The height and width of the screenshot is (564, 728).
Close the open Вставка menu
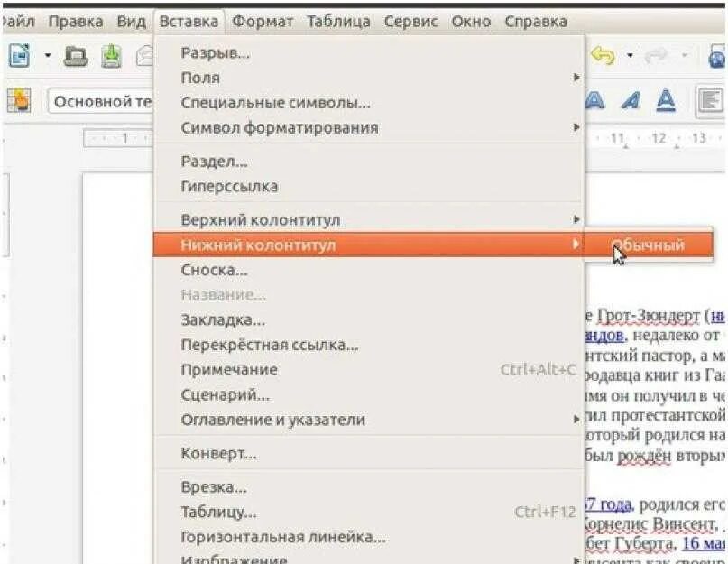189,22
